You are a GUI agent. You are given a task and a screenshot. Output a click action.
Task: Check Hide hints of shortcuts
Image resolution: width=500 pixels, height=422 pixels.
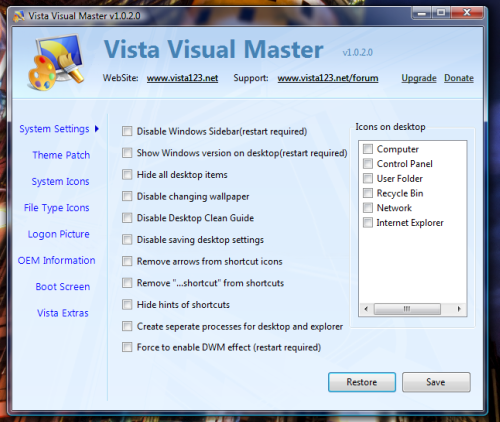(x=127, y=304)
